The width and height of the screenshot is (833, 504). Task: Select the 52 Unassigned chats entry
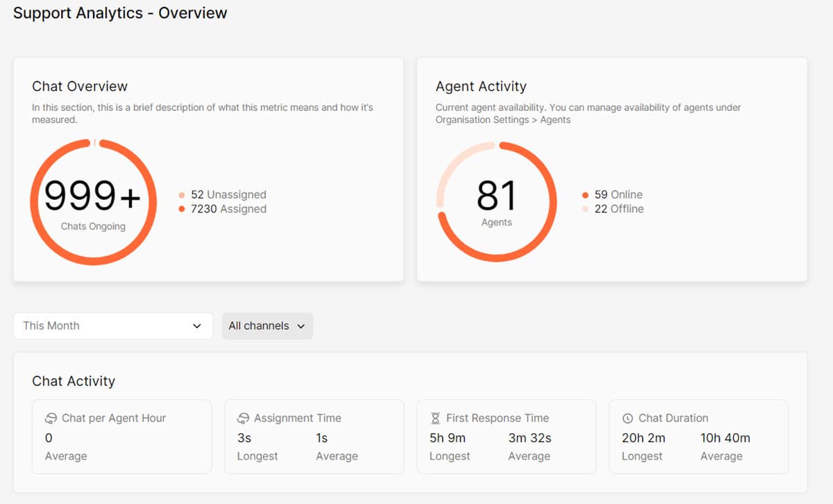coord(228,195)
